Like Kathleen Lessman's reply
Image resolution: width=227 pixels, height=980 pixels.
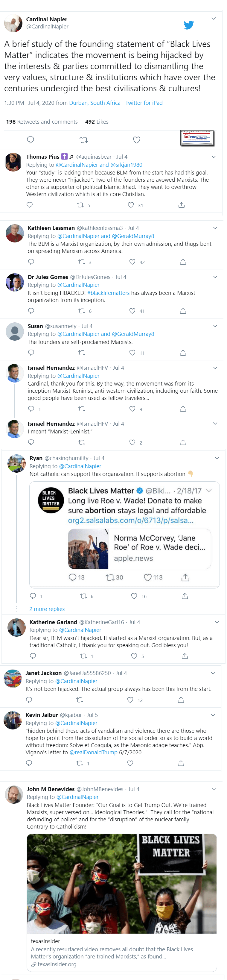click(x=132, y=262)
